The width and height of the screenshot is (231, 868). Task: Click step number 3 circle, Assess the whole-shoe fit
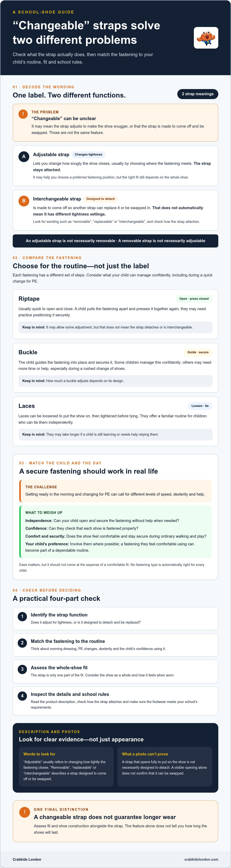(22, 669)
